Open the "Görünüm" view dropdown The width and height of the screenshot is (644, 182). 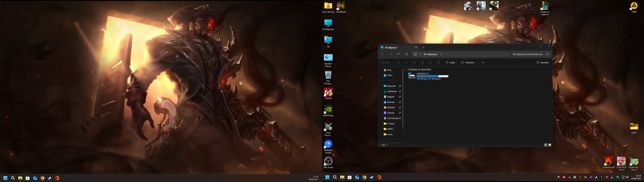tap(469, 63)
